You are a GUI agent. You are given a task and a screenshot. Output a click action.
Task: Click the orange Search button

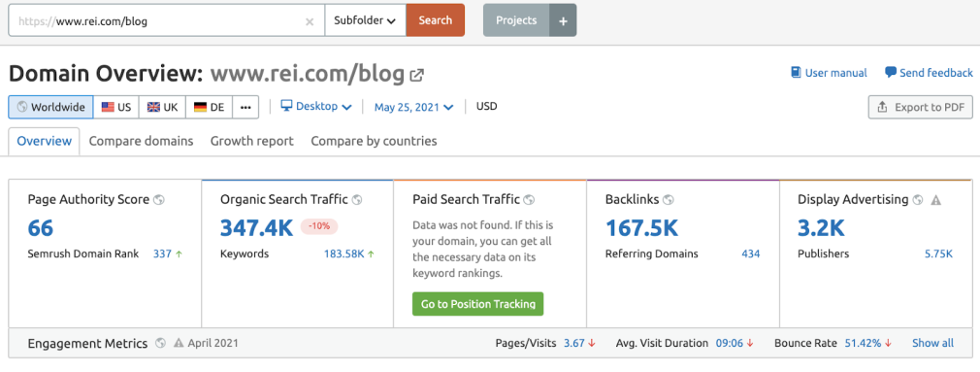coord(436,20)
